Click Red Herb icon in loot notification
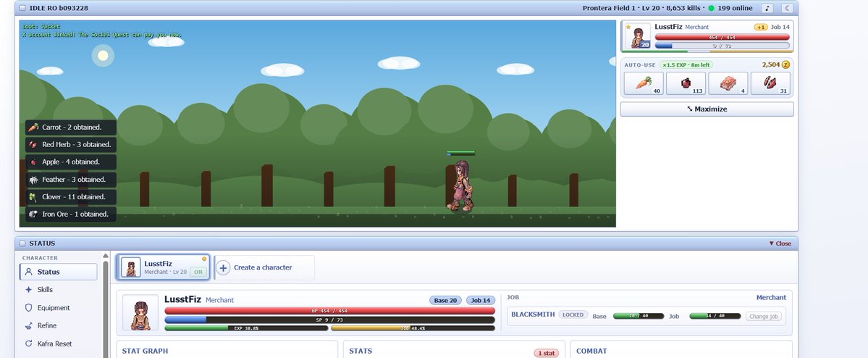This screenshot has width=868, height=358. pos(33,145)
